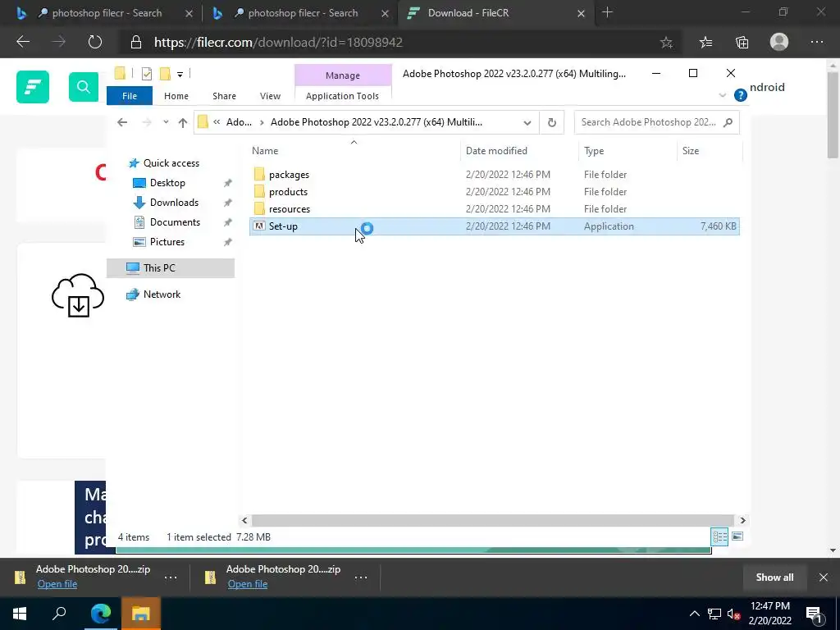Open the Home ribbon tab
This screenshot has width=840, height=630.
176,96
